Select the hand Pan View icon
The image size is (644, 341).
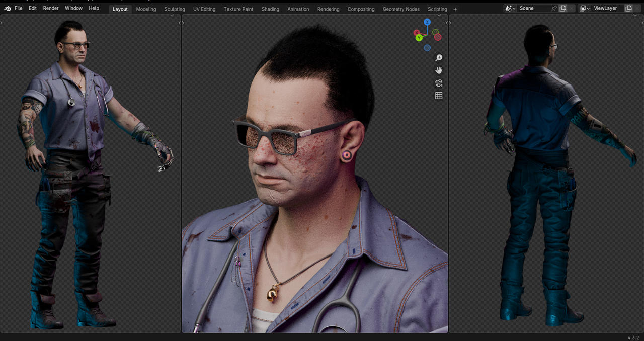point(438,70)
